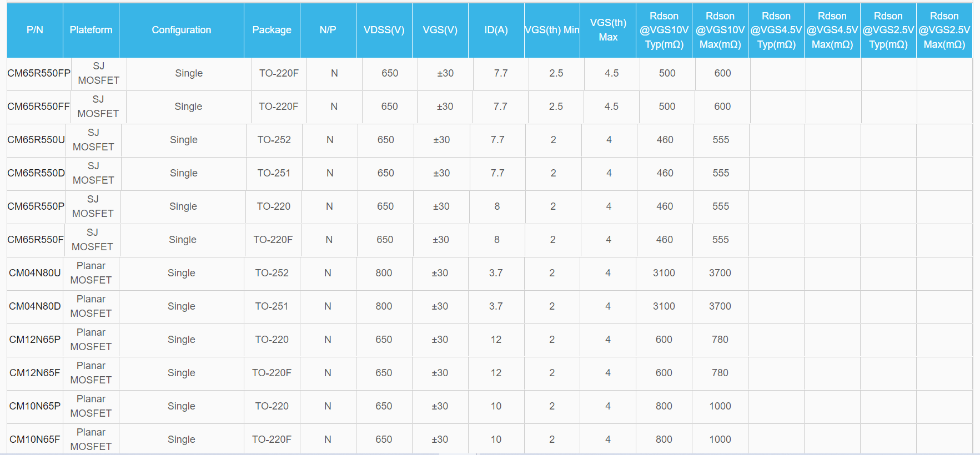This screenshot has height=455, width=980.
Task: Click ±30 VGS value in CM12N65P row
Action: [440, 340]
